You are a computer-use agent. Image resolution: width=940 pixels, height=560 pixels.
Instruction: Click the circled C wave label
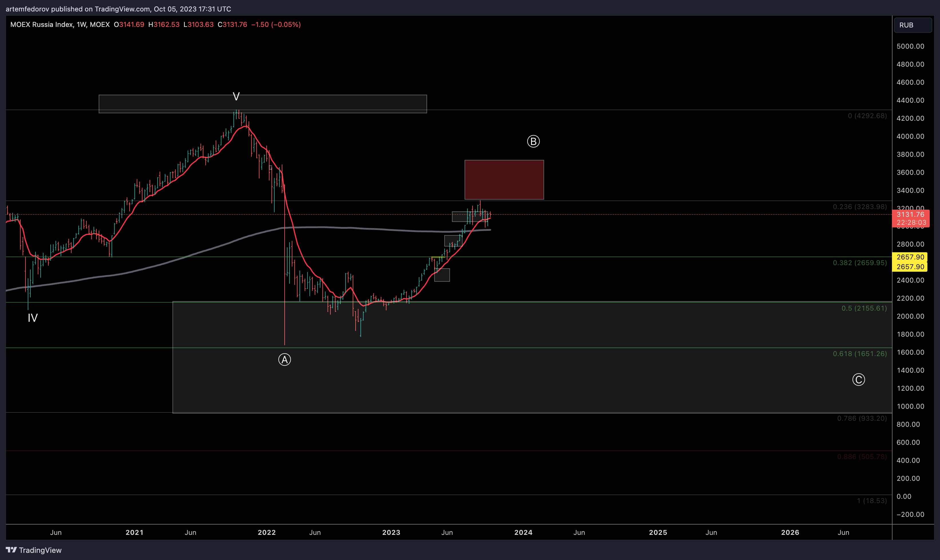[x=858, y=380]
